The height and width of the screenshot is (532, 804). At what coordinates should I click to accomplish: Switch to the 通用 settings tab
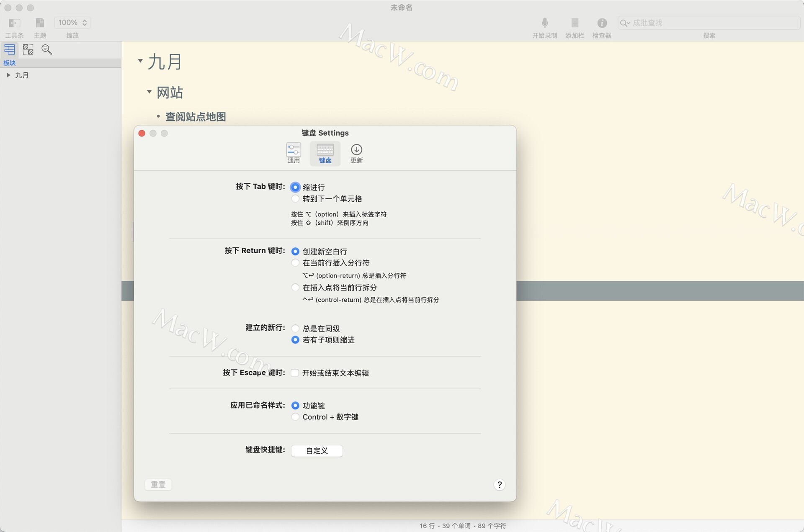point(294,153)
